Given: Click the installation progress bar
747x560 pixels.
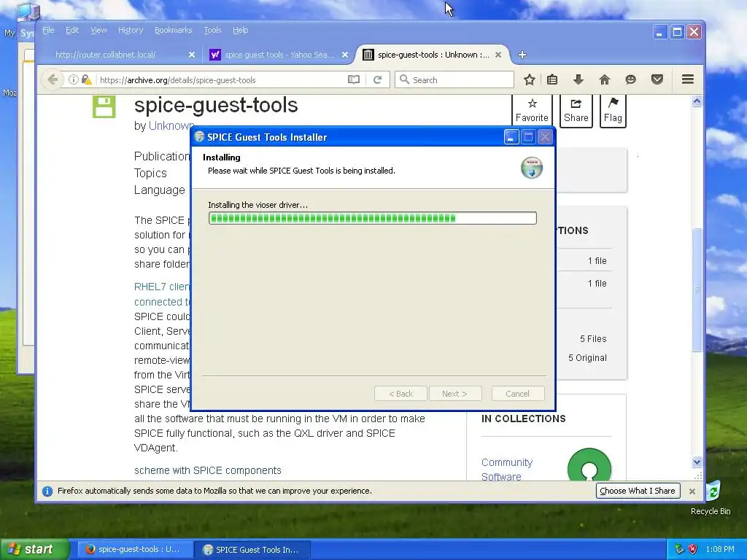Looking at the screenshot, I should point(373,218).
